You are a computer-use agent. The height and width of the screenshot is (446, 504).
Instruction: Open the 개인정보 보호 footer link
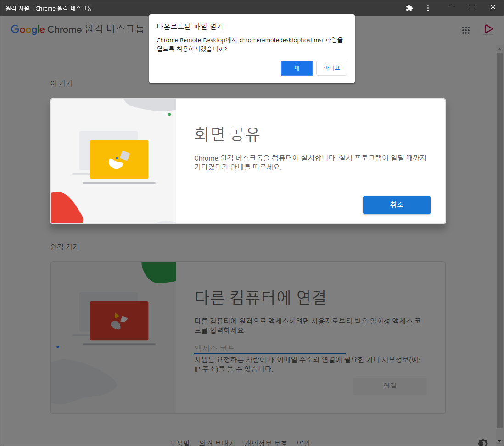pos(266,443)
